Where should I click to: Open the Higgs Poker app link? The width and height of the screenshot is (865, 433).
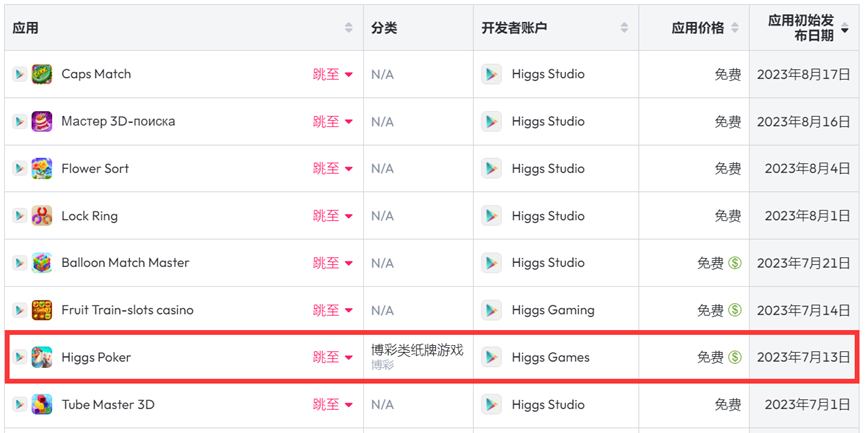coord(96,357)
